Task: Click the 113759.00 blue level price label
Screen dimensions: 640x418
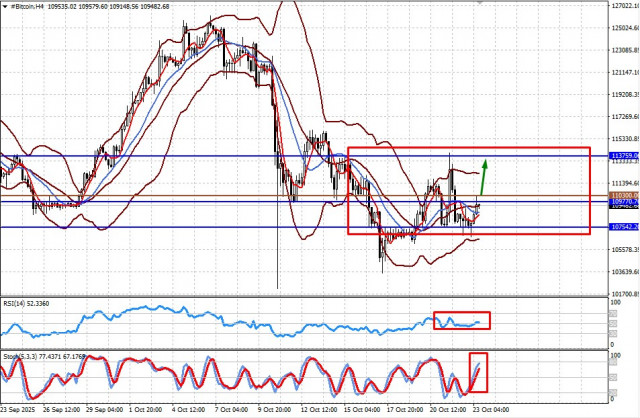Action: 624,156
